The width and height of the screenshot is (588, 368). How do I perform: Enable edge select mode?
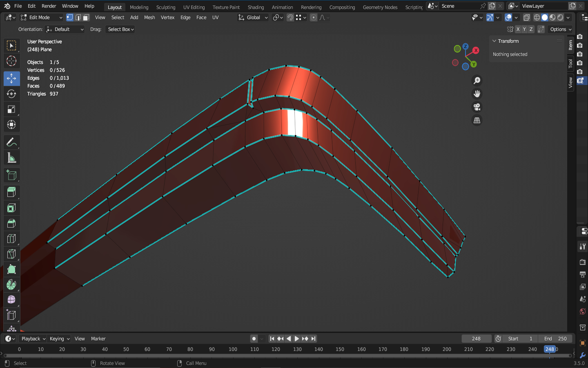pyautogui.click(x=78, y=18)
